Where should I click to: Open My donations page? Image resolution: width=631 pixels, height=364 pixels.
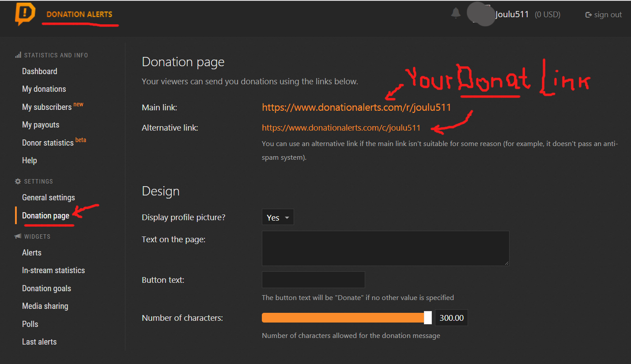(44, 89)
